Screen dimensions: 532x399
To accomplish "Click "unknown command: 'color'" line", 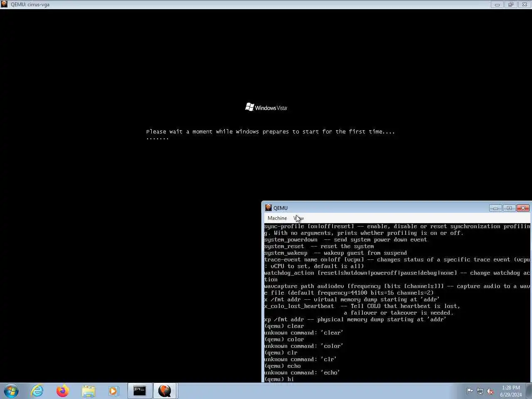I will (303, 346).
